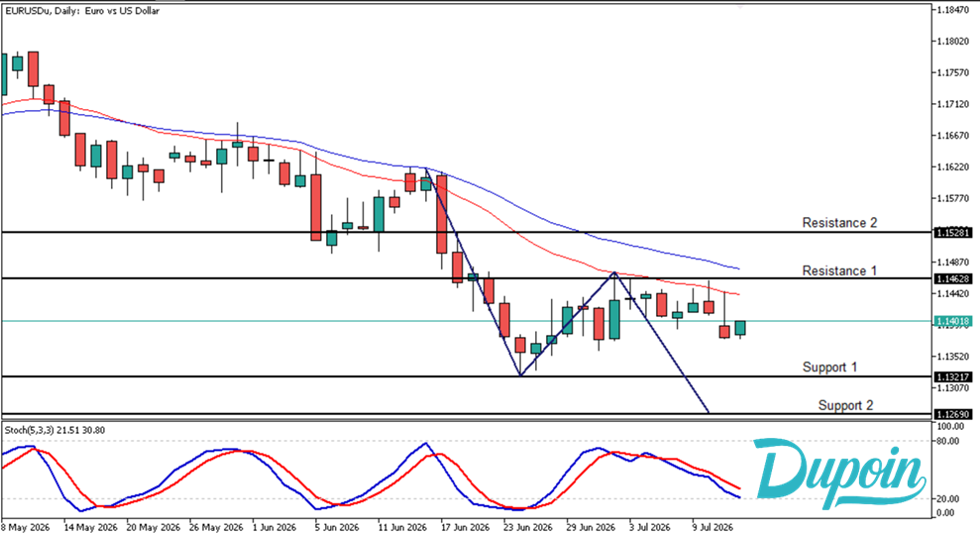Click the 20 May 2026 date label
This screenshot has width=980, height=533.
click(x=154, y=527)
